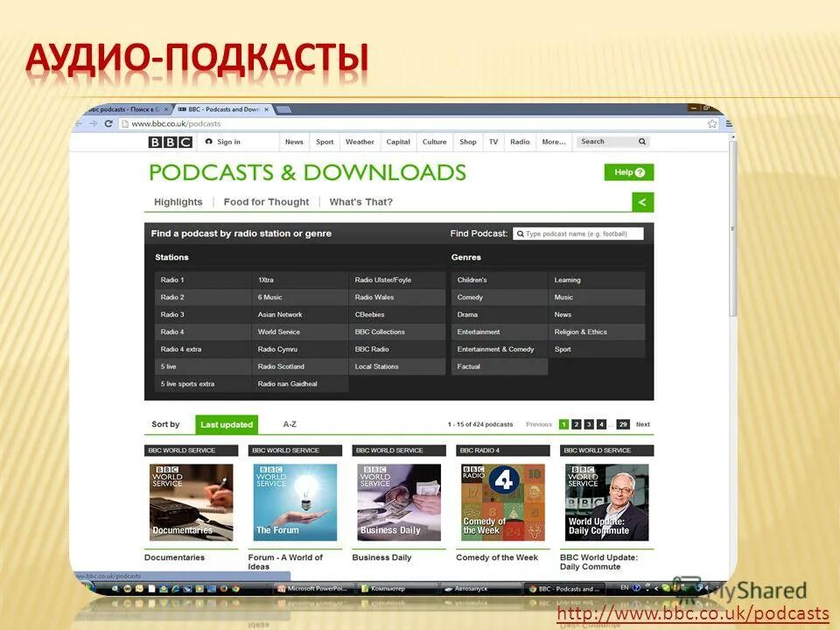Select Radio 4 extra station
Viewport: 840px width, 630px height.
202,349
